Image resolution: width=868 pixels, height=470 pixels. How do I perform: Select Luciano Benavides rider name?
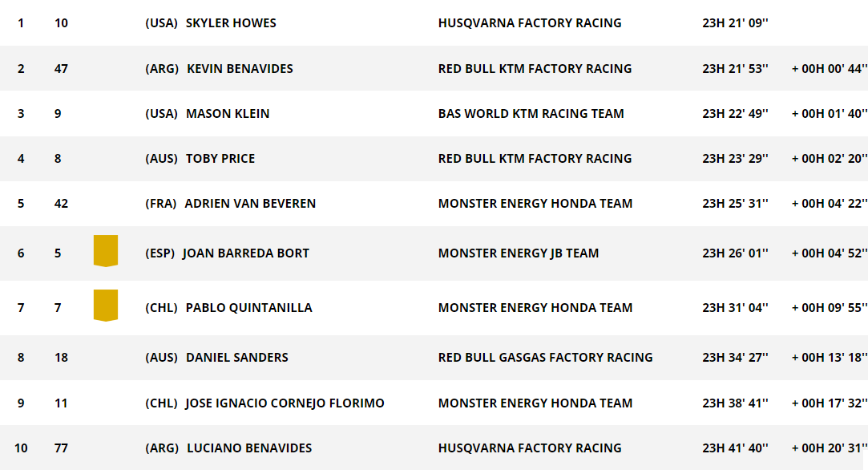point(249,448)
